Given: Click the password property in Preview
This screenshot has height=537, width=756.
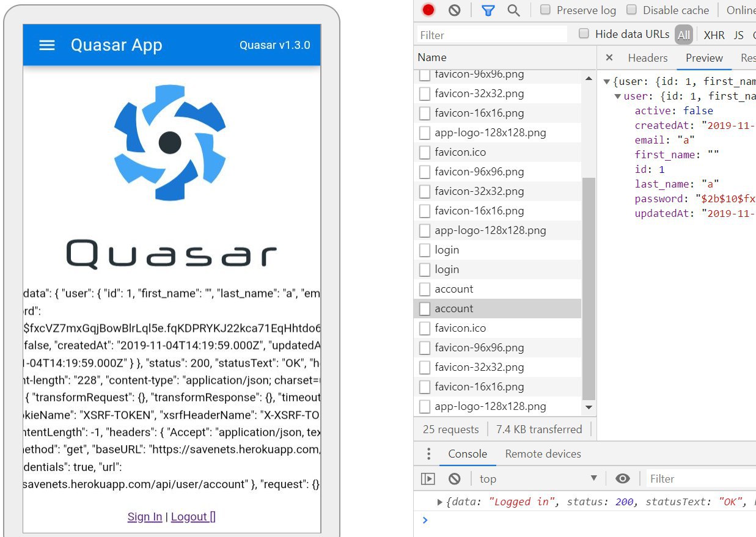Looking at the screenshot, I should click(695, 199).
